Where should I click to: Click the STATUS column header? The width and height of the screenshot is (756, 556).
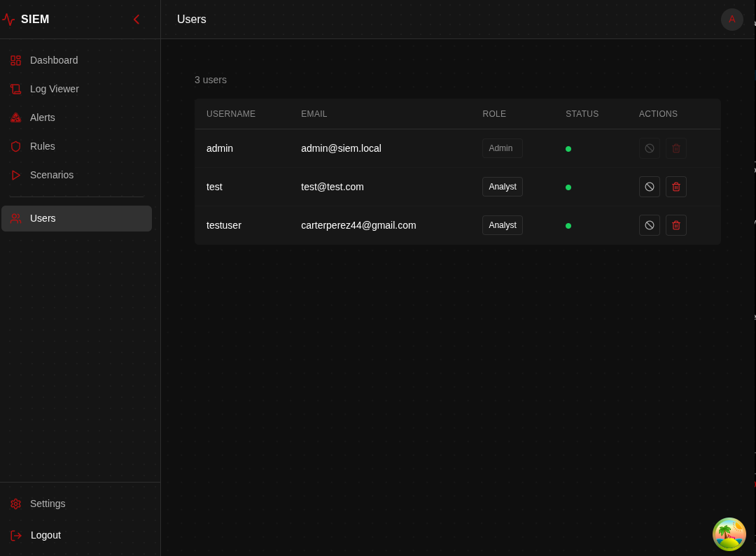[582, 114]
